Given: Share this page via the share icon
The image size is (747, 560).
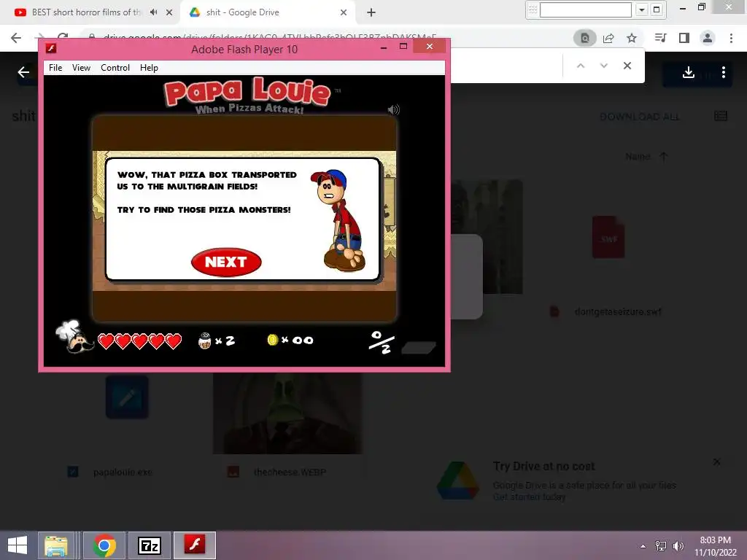Looking at the screenshot, I should [608, 38].
